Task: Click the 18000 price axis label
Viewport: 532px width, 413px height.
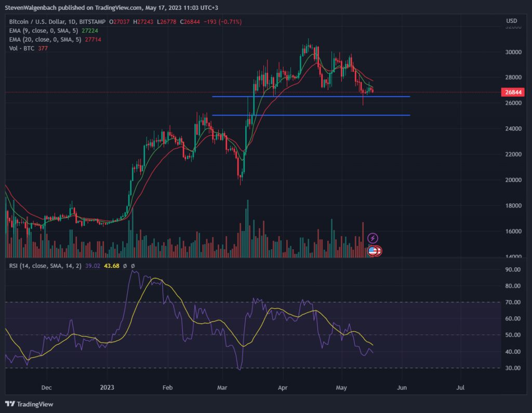Action: point(513,205)
